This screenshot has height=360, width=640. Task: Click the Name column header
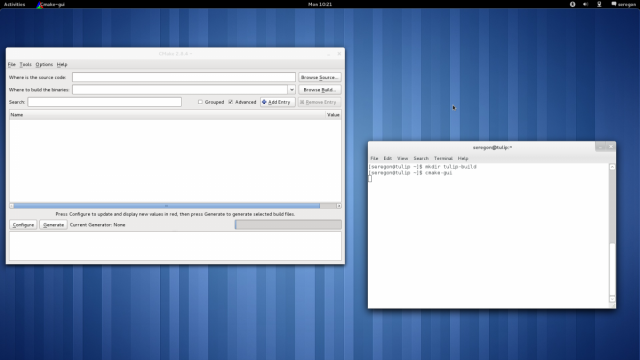pyautogui.click(x=167, y=115)
